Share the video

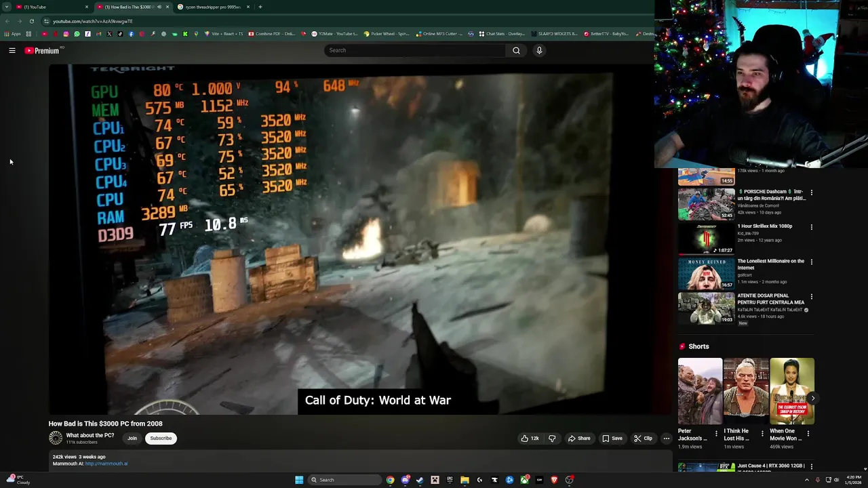pyautogui.click(x=578, y=439)
